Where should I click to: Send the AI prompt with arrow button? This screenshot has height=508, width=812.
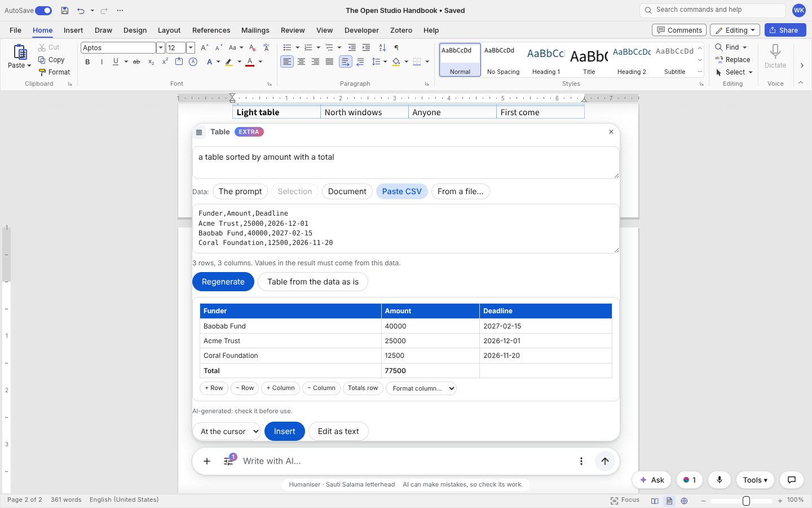[x=605, y=461]
